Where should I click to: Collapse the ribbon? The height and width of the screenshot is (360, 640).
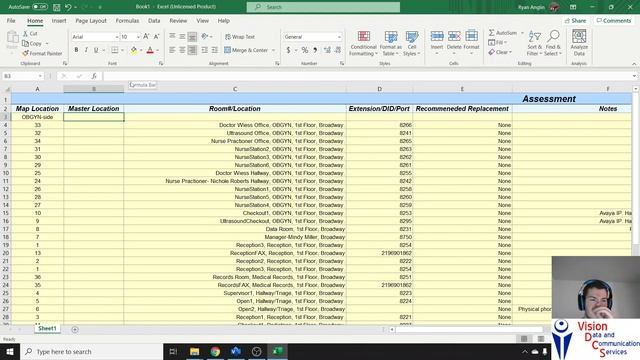[634, 64]
